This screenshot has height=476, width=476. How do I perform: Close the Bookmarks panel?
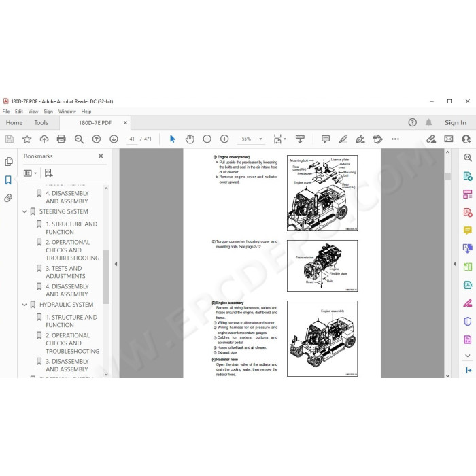101,156
